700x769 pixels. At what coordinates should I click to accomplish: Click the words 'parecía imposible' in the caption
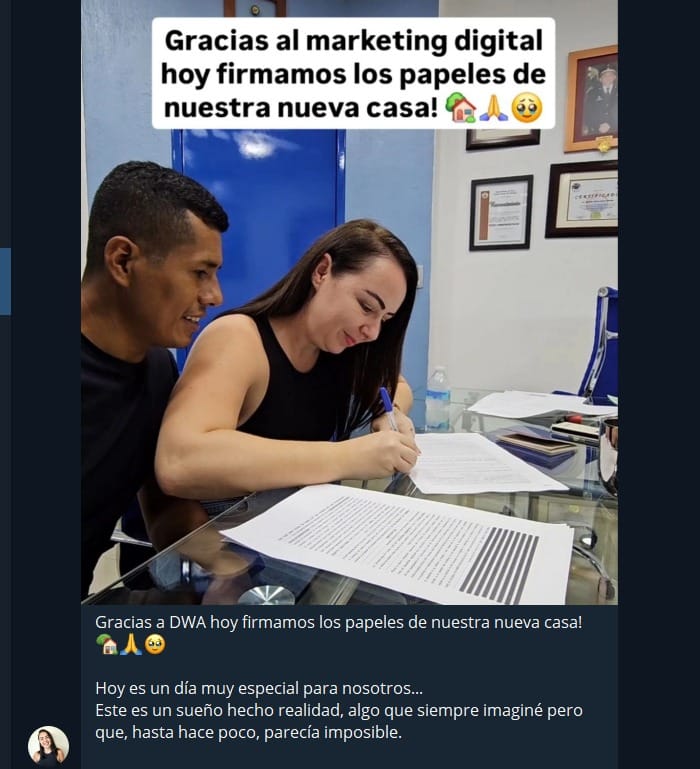pyautogui.click(x=333, y=733)
